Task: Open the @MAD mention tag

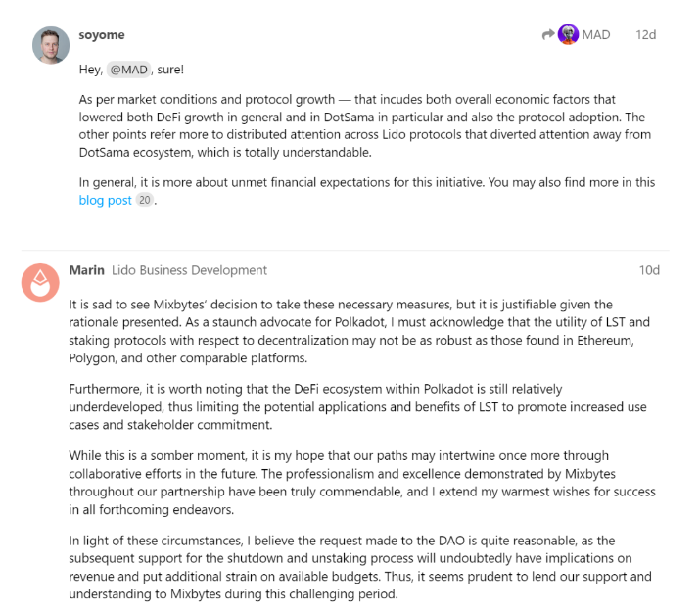Action: 128,70
